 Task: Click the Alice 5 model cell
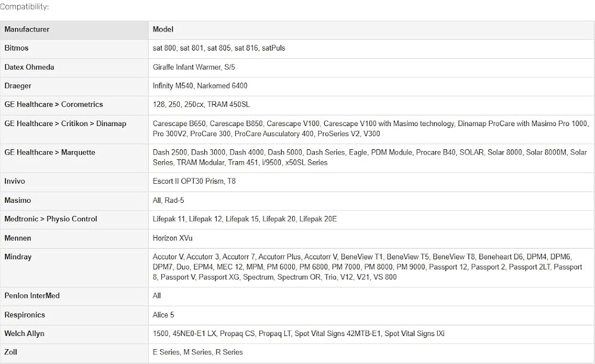point(371,315)
